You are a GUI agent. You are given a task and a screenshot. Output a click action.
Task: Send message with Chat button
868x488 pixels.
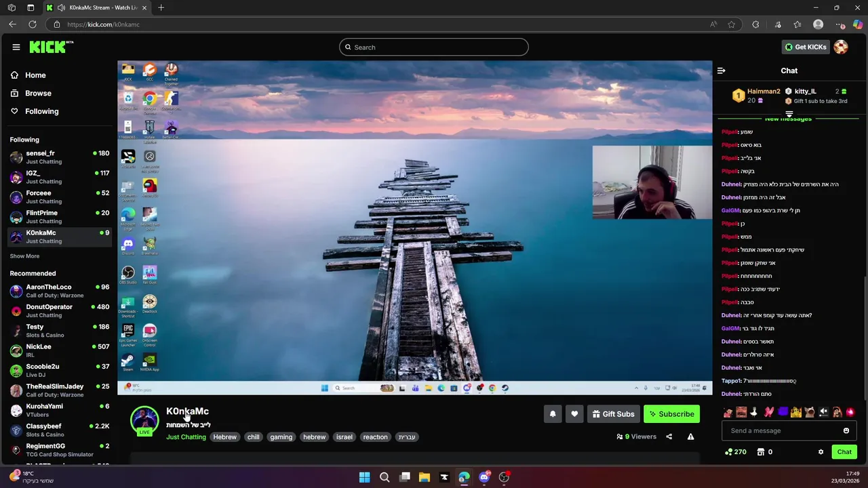pyautogui.click(x=844, y=452)
